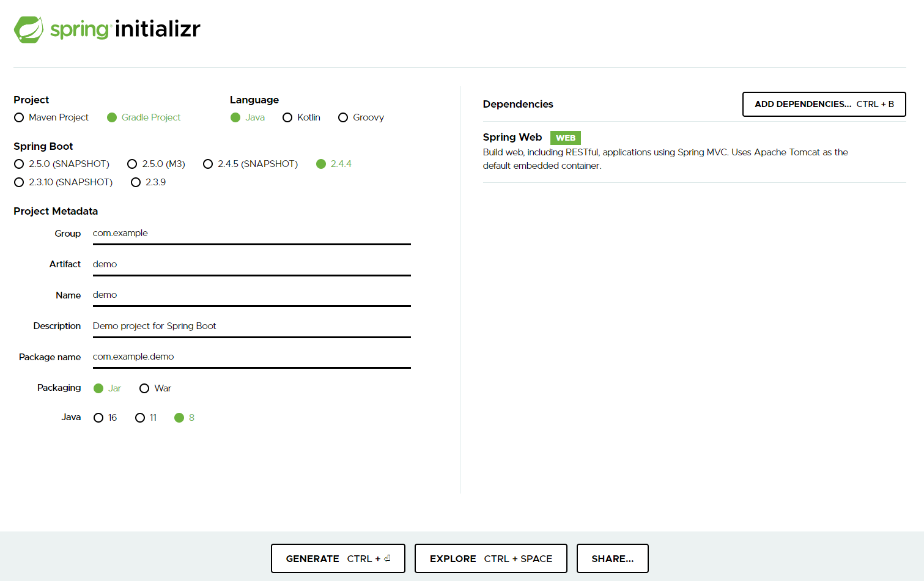Choose Java as the language

[x=248, y=117]
